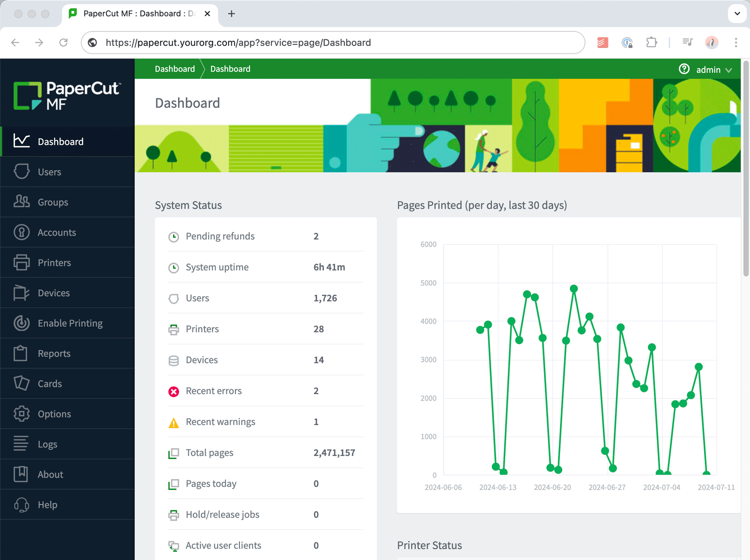Open the Help section
Screen dimensions: 750x560
(67, 505)
